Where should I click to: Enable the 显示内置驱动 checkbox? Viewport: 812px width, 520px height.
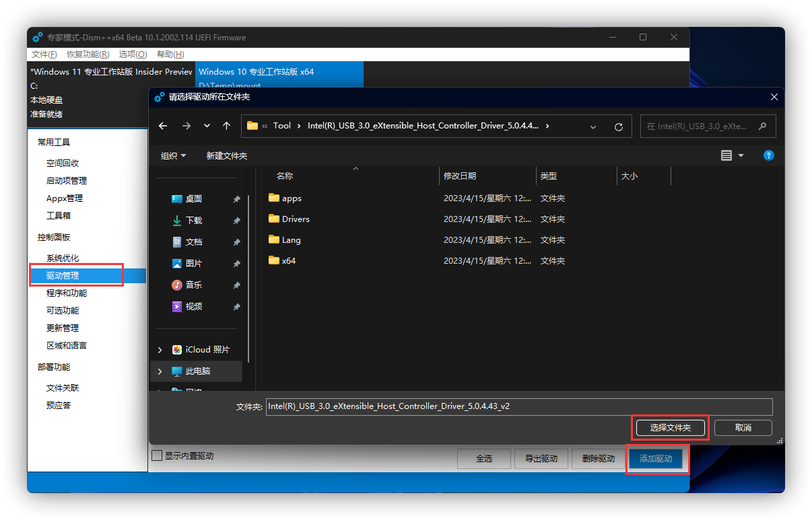pos(157,456)
